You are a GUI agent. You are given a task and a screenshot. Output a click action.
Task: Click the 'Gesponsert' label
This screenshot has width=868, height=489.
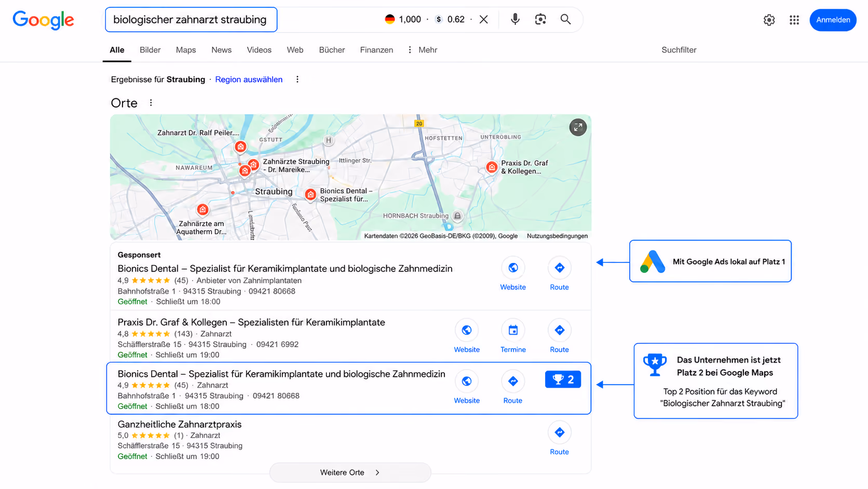click(139, 255)
